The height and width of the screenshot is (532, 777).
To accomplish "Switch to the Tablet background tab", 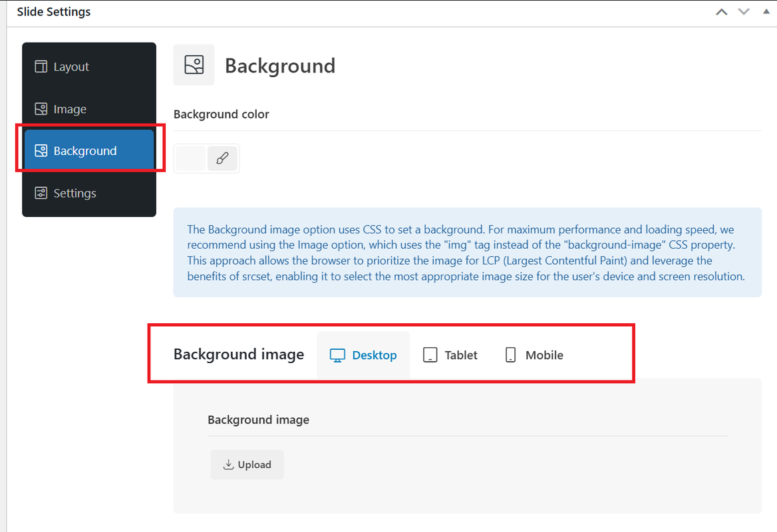I will (450, 355).
